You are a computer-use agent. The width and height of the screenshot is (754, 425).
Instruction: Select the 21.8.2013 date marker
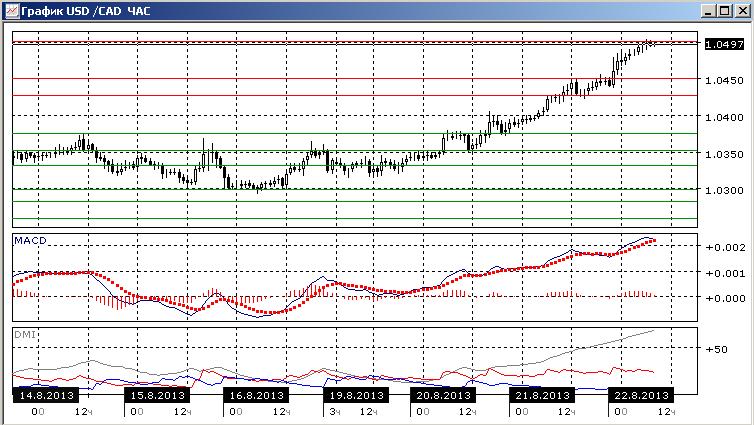[542, 395]
